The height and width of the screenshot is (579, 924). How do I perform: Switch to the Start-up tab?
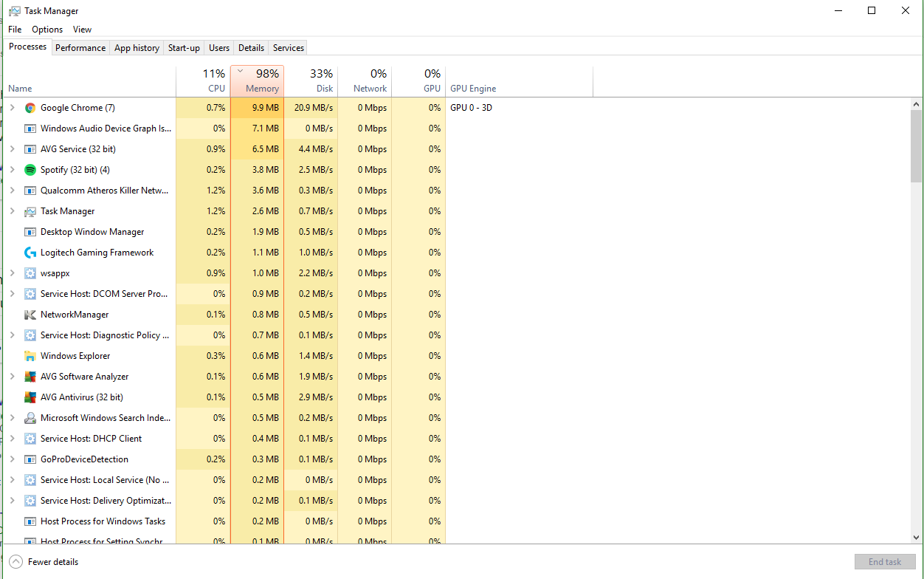pyautogui.click(x=184, y=48)
